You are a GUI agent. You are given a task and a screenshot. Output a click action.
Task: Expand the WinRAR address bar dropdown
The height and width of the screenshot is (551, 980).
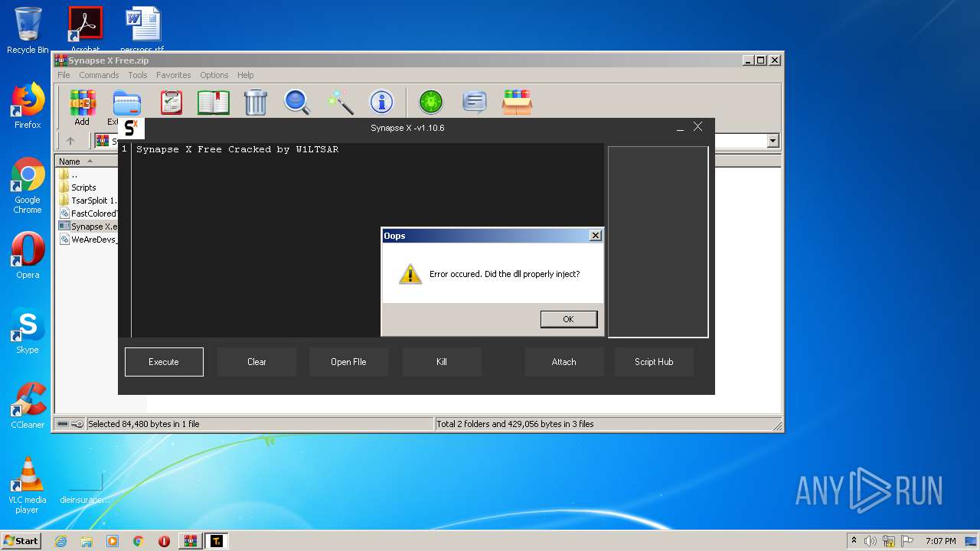[x=773, y=141]
